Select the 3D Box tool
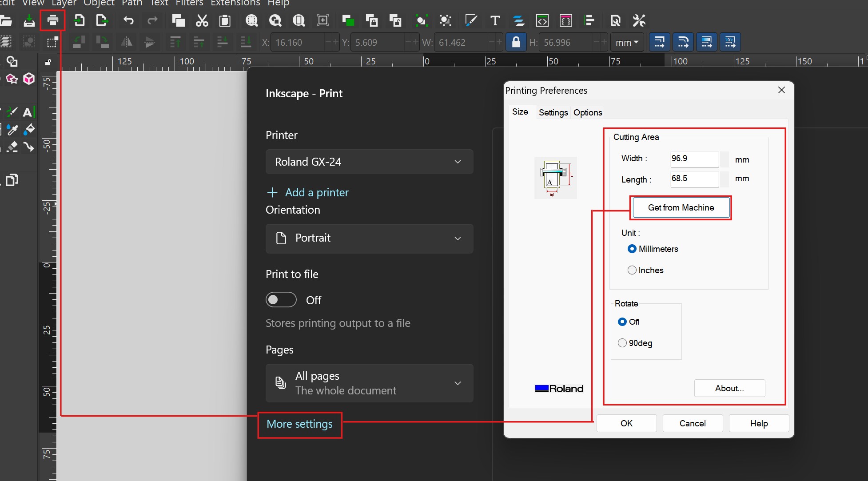The image size is (868, 481). (x=29, y=79)
